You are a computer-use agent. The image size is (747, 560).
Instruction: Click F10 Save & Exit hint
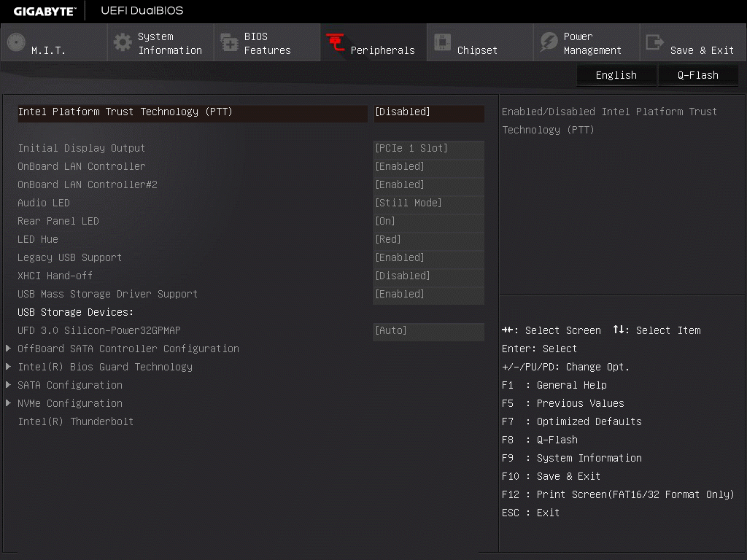tap(551, 476)
